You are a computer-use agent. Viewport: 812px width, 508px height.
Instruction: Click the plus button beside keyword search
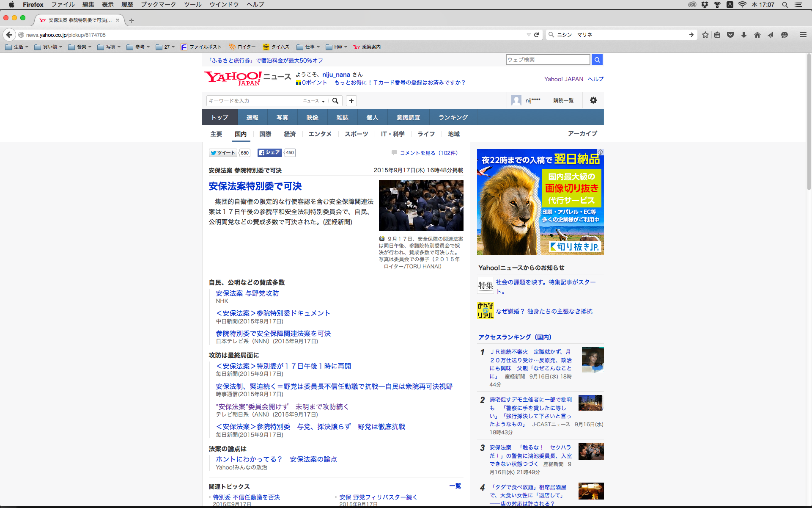pyautogui.click(x=351, y=101)
